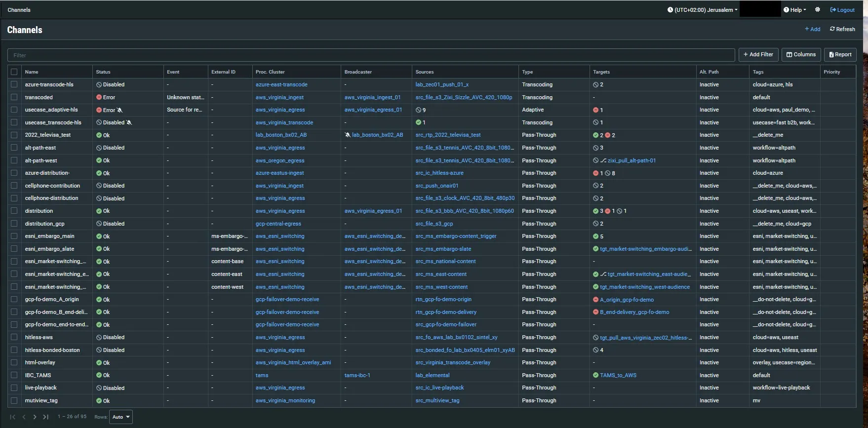Click the muted bell icon beside usecase_adaptive-hls
The height and width of the screenshot is (428, 868).
coord(119,110)
